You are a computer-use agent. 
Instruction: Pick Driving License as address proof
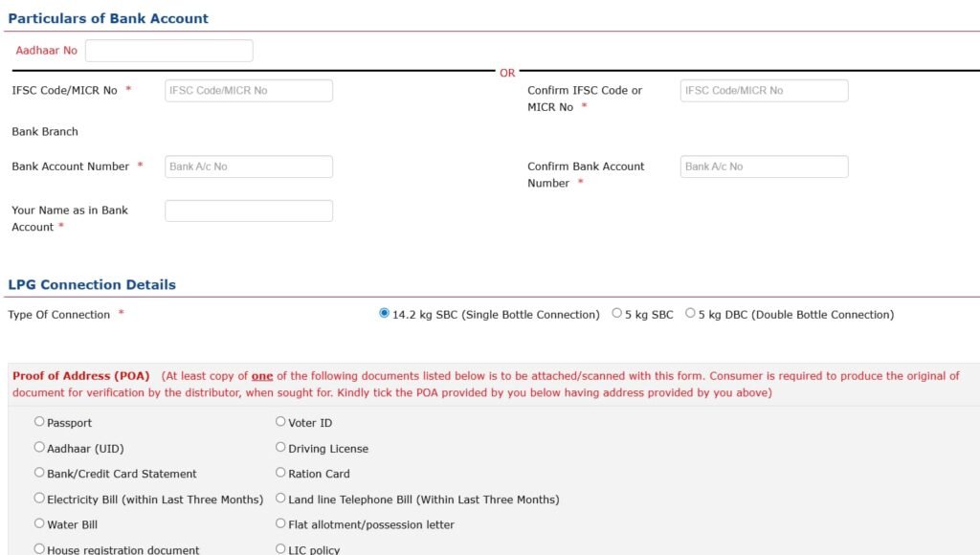click(x=280, y=448)
